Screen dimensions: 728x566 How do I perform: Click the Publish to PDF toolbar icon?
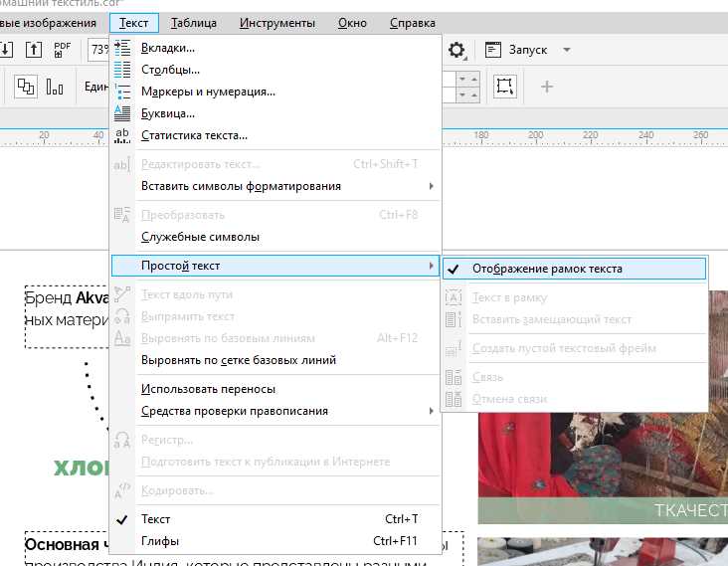pyautogui.click(x=63, y=49)
